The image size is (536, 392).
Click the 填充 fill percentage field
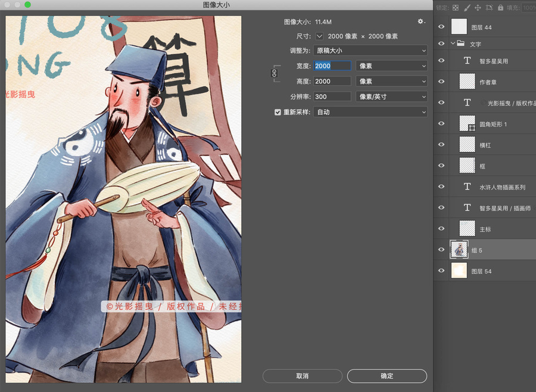pyautogui.click(x=528, y=8)
